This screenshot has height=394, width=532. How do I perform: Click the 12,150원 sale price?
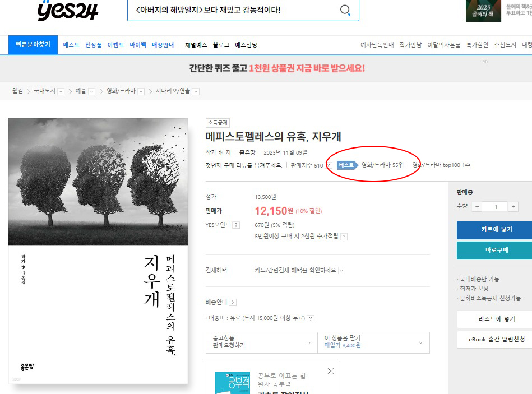(274, 211)
